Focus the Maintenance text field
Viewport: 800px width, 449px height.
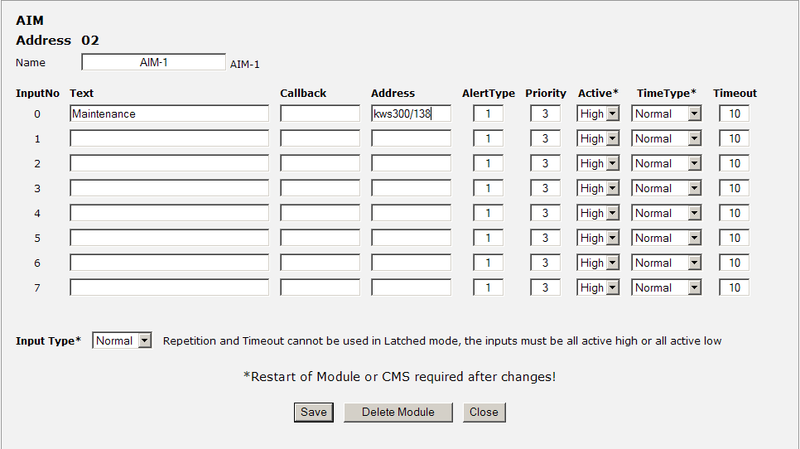(169, 114)
